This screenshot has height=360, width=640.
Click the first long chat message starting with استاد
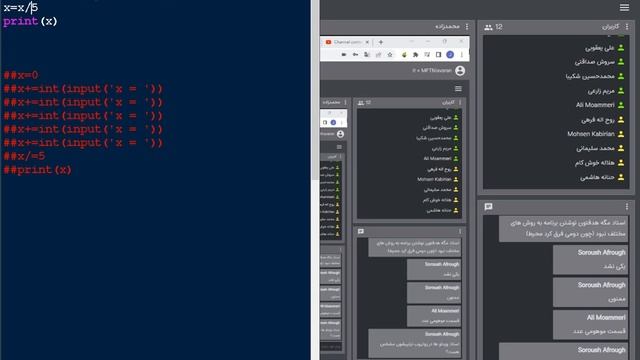click(563, 229)
